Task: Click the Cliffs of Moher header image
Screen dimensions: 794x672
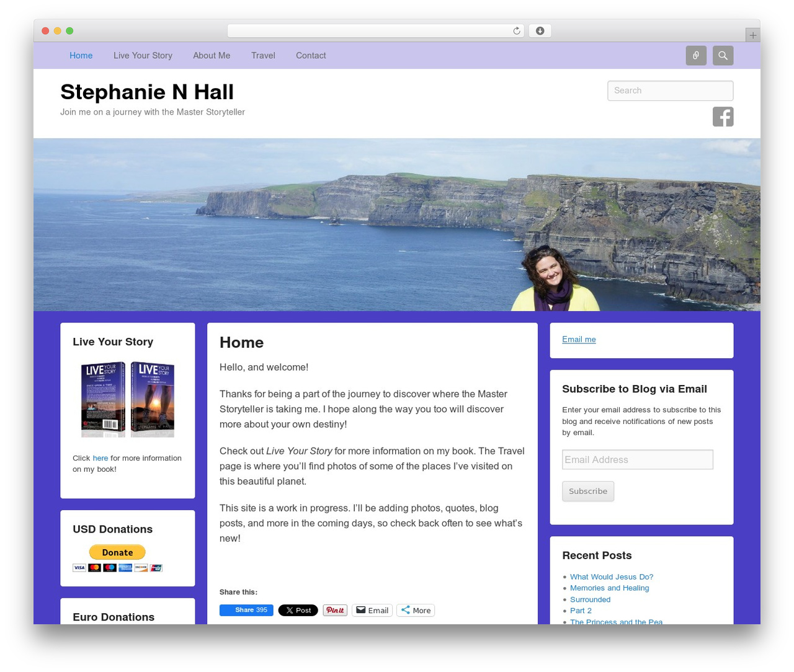Action: click(x=397, y=224)
